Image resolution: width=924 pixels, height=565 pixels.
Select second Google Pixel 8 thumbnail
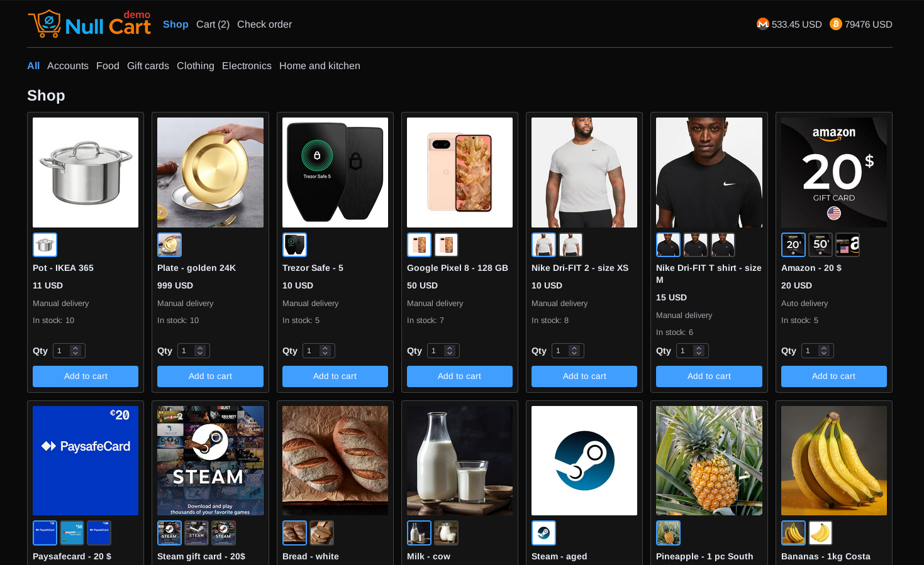(x=446, y=244)
